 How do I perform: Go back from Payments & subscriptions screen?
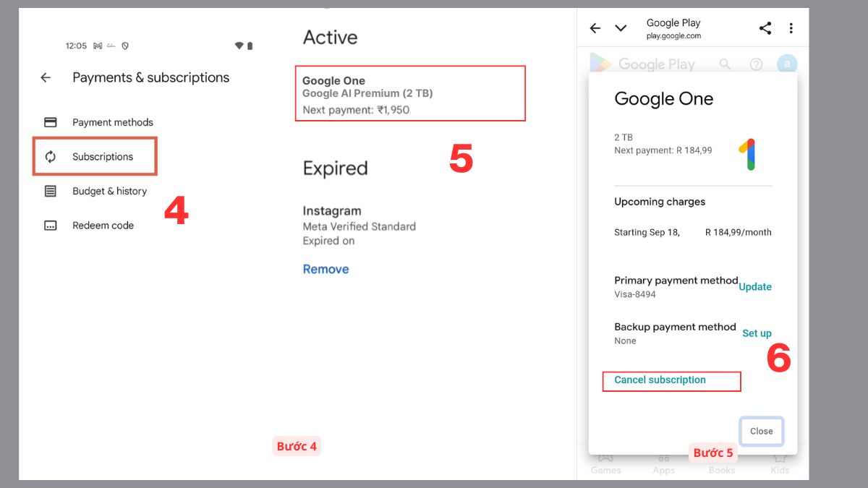click(x=46, y=78)
